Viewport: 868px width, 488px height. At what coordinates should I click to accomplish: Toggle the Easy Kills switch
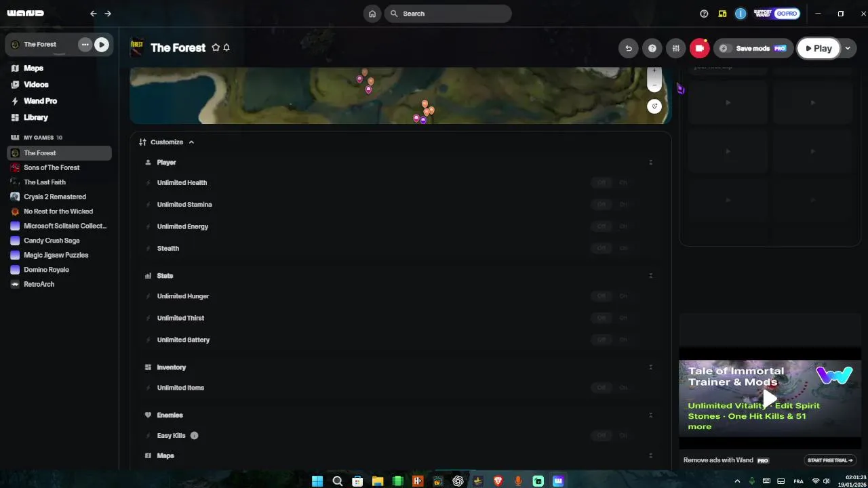tap(612, 435)
